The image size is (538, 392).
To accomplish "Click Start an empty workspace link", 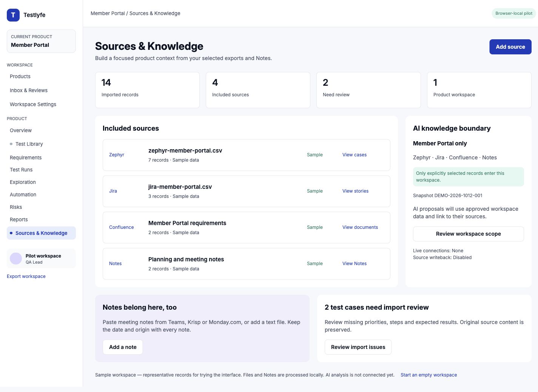I will coord(429,375).
